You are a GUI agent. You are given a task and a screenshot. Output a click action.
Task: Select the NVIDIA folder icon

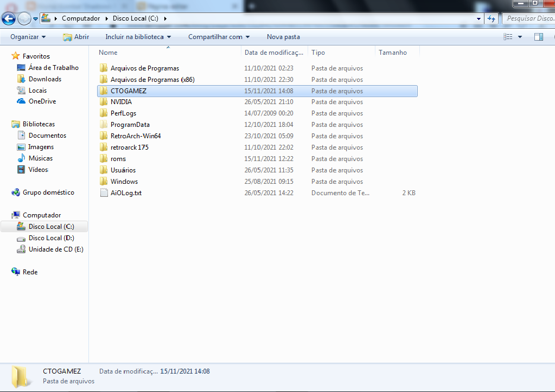coord(104,102)
